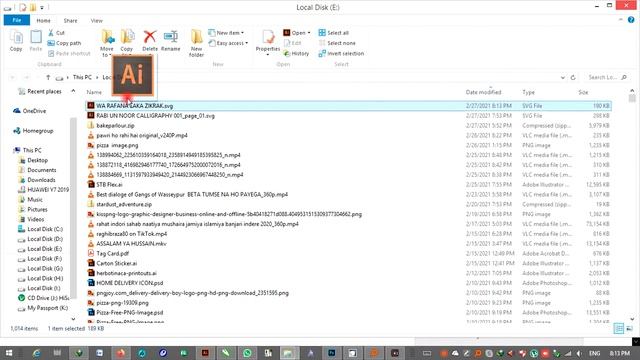Select OneDrive in the navigation pane

(34, 111)
